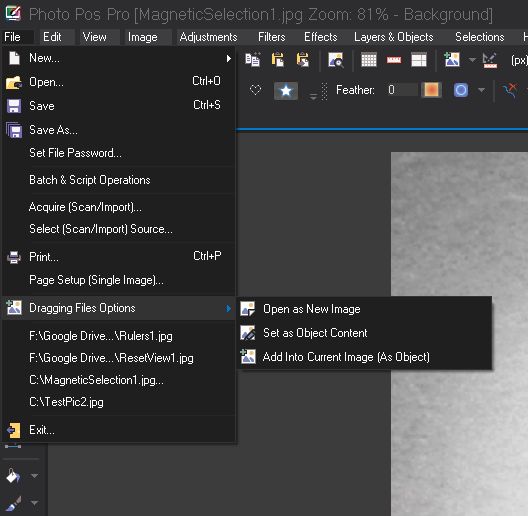Open the Filters menu
528x516 pixels.
pos(272,37)
